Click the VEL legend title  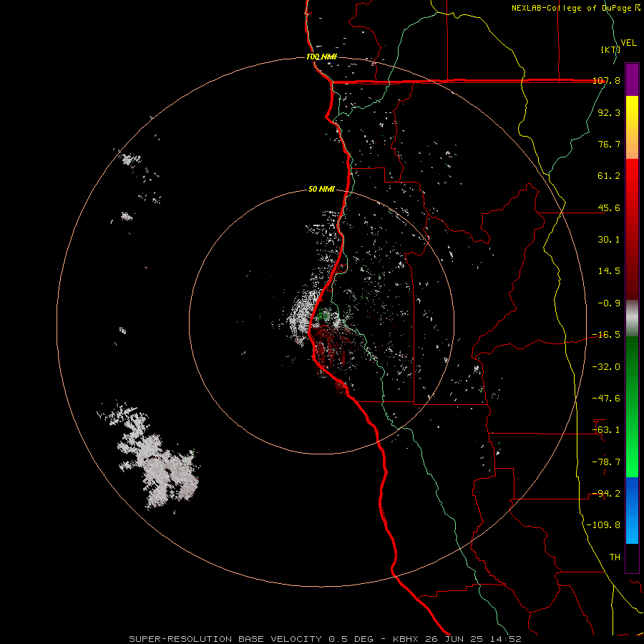tap(628, 43)
